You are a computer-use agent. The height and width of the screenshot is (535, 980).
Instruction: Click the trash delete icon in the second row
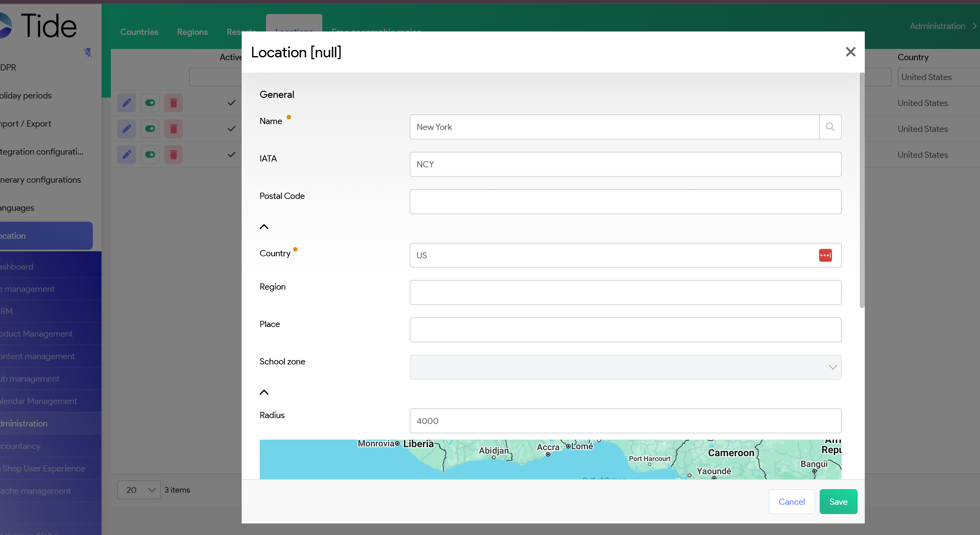(173, 129)
